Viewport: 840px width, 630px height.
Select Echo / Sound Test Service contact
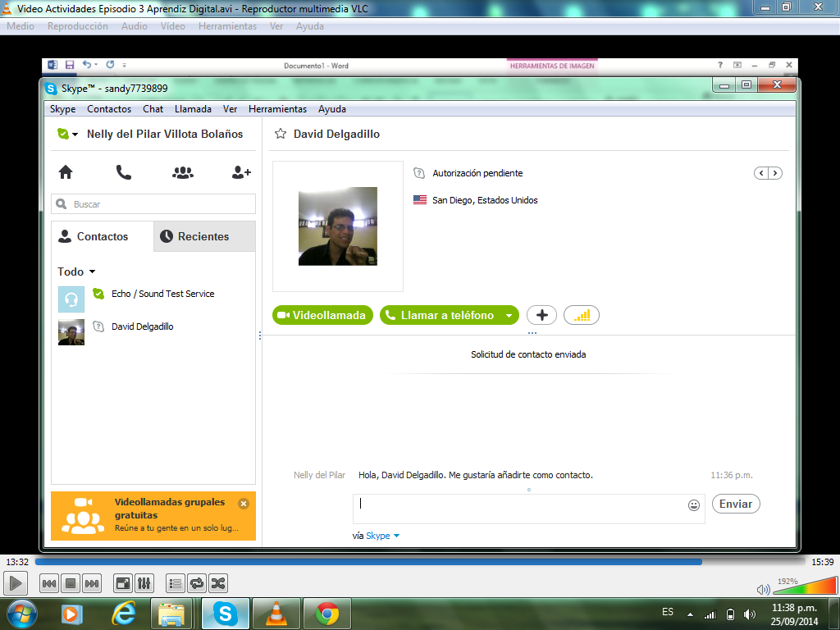(x=153, y=299)
